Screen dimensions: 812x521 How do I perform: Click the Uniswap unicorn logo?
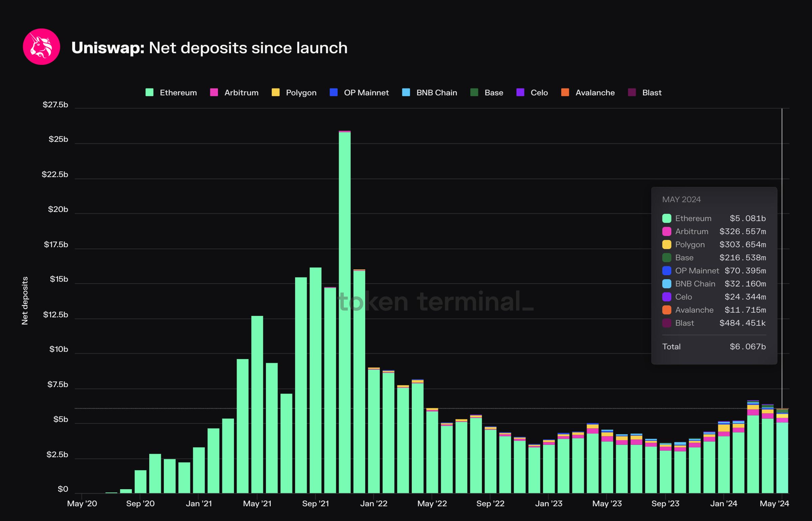pyautogui.click(x=41, y=47)
